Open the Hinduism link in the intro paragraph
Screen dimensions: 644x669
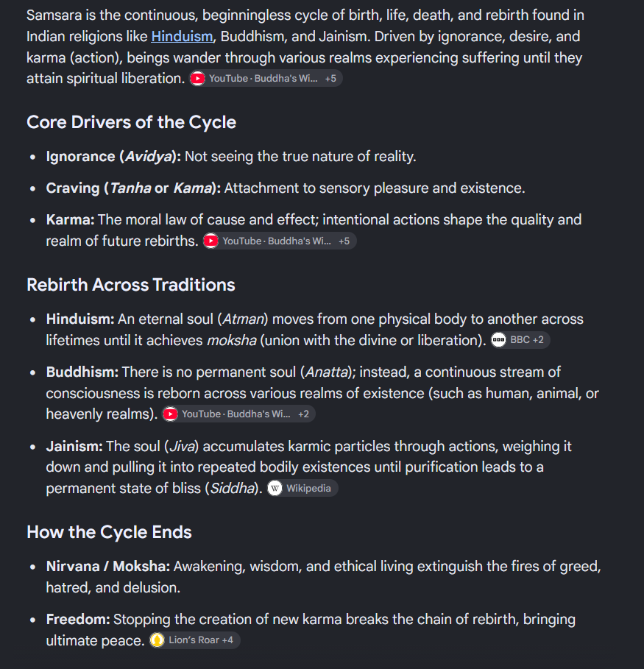pos(182,37)
